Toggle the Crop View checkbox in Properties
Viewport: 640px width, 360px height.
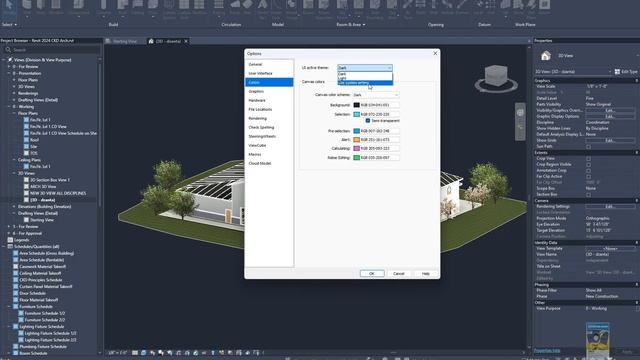click(588, 158)
